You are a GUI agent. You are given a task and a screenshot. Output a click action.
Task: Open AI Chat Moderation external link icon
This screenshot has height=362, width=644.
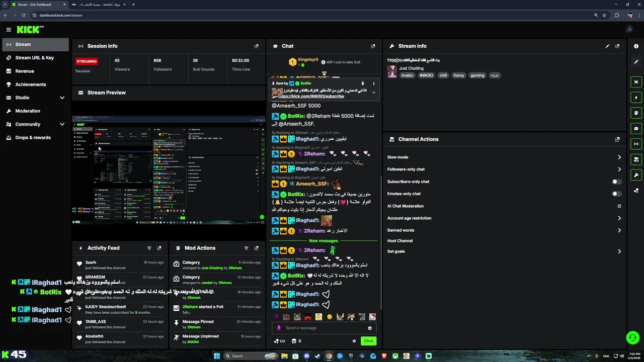tap(619, 206)
